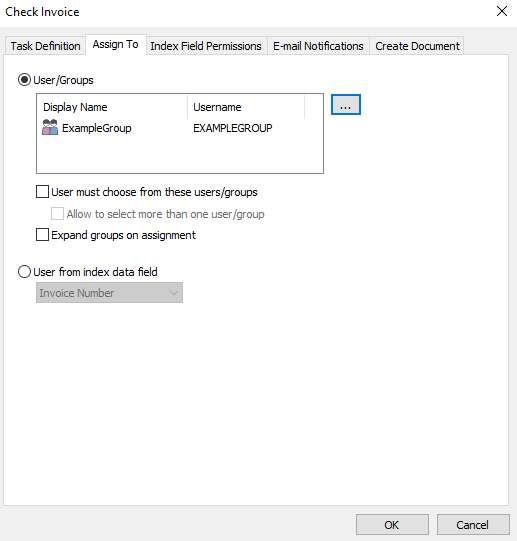
Task: Open user selection with ellipsis button
Action: click(x=346, y=105)
